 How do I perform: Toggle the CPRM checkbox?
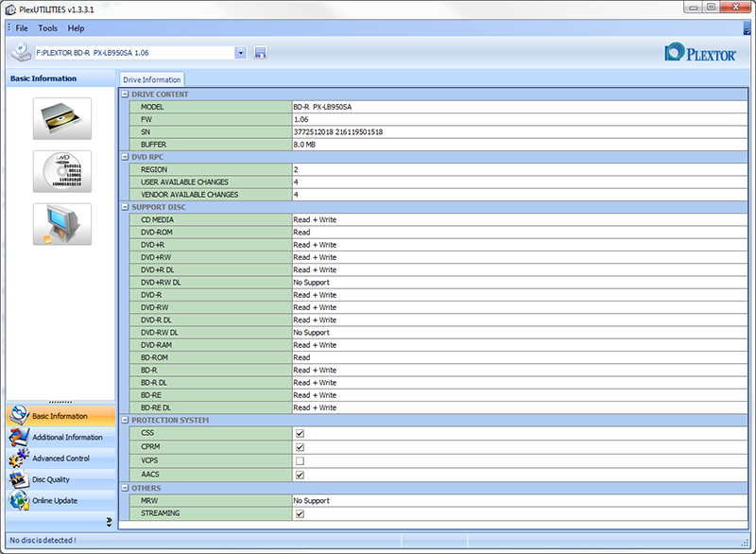(300, 447)
